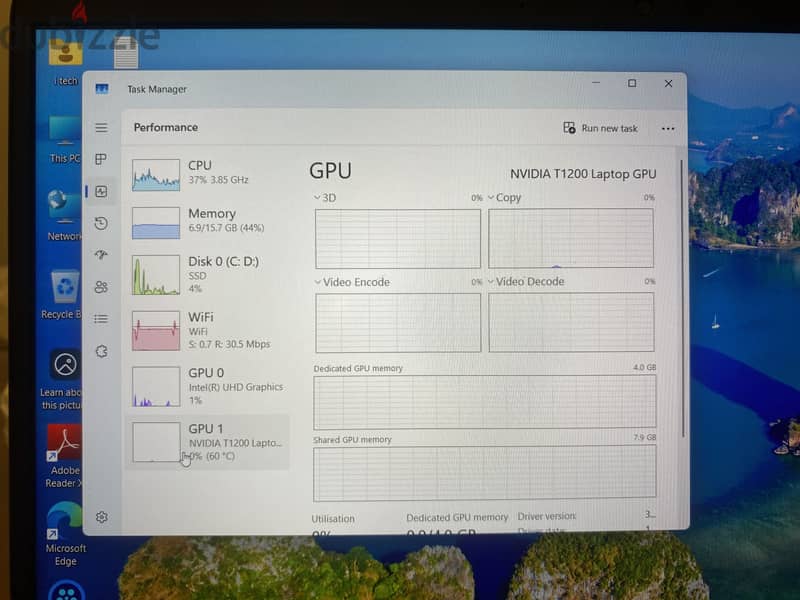
Task: Click the Memory mini graph thumbnail
Action: click(x=156, y=223)
